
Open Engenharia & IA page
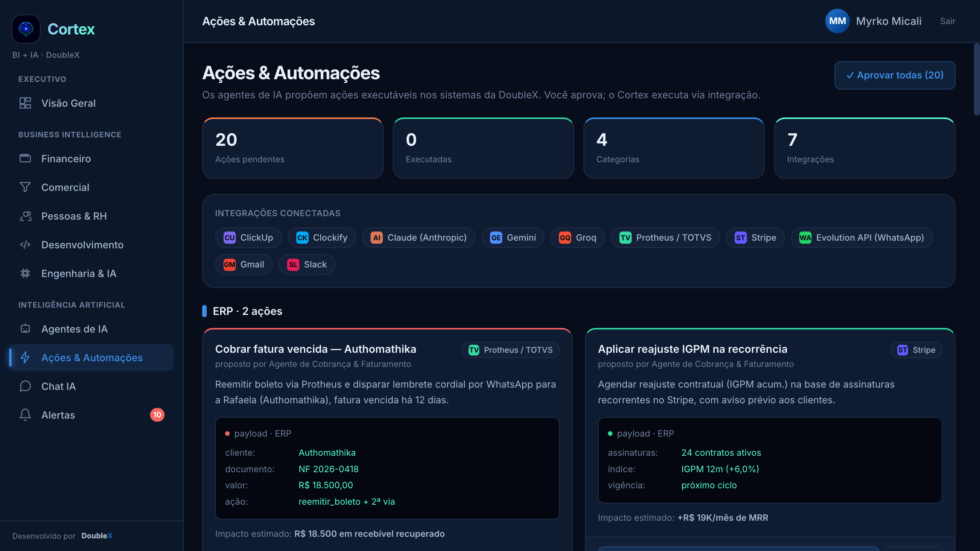click(x=91, y=273)
